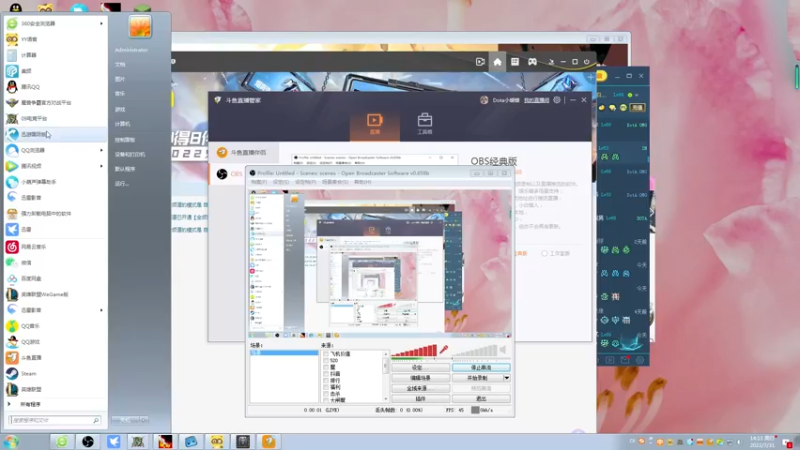Image resolution: width=800 pixels, height=450 pixels.
Task: Toggle 福利 source checkbox in OBS
Action: tap(326, 387)
